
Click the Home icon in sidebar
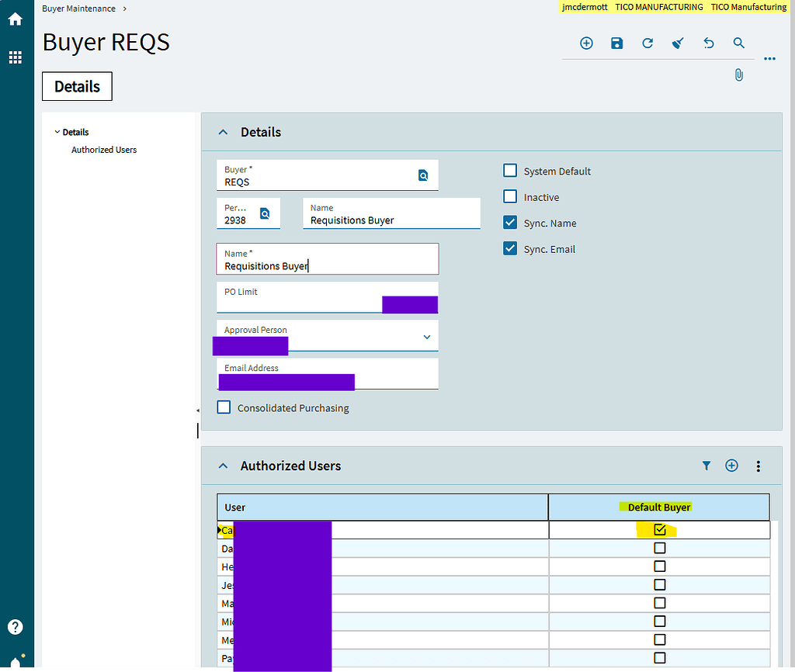click(15, 19)
